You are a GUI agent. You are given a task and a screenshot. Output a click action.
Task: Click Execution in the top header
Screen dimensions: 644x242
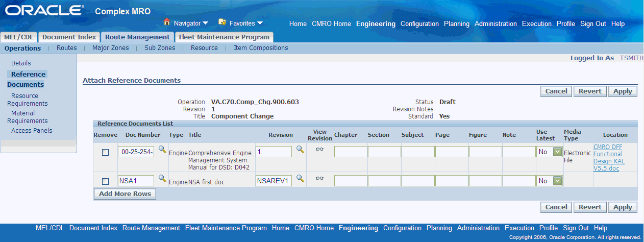pos(537,24)
